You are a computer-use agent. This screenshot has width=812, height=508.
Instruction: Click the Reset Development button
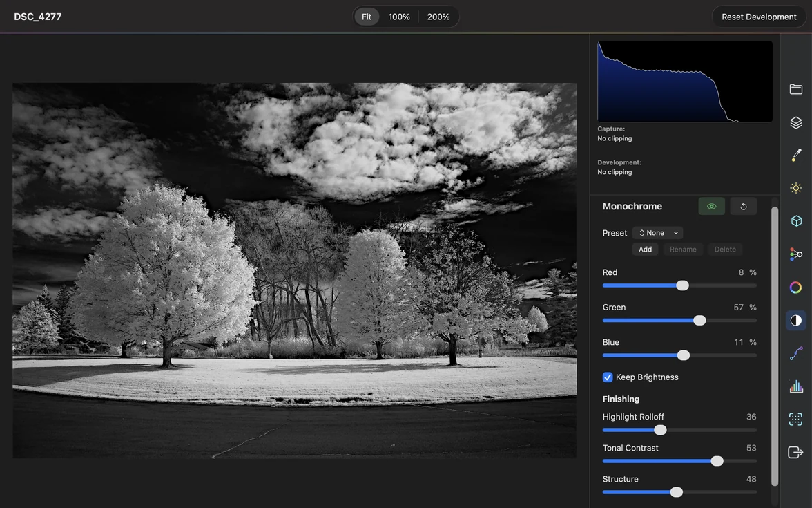(x=759, y=17)
